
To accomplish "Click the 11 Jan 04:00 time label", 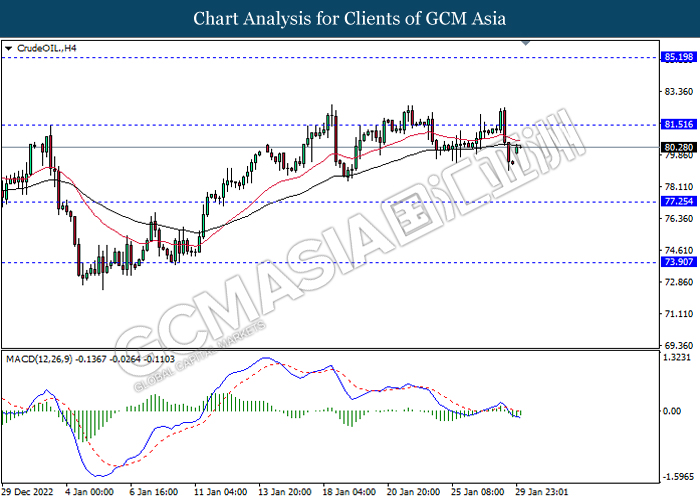I will [221, 492].
